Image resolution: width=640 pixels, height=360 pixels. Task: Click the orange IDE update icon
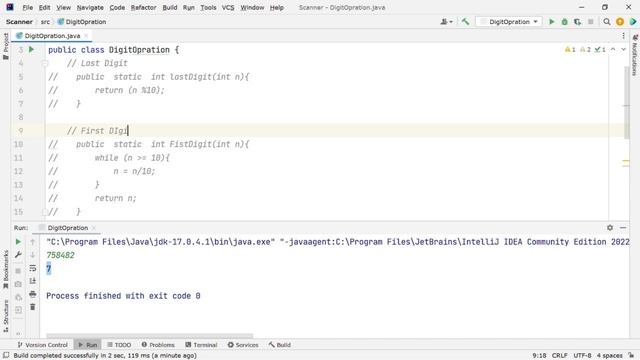[620, 22]
